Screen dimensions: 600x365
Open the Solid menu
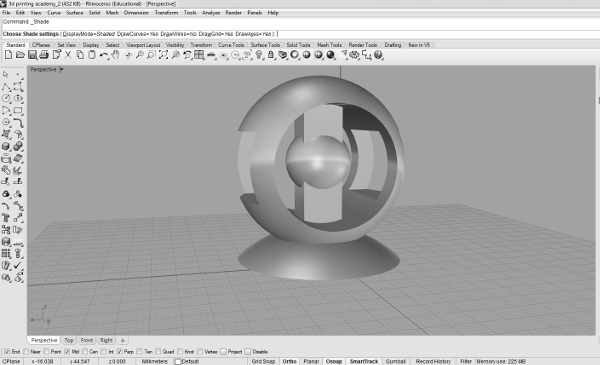95,13
